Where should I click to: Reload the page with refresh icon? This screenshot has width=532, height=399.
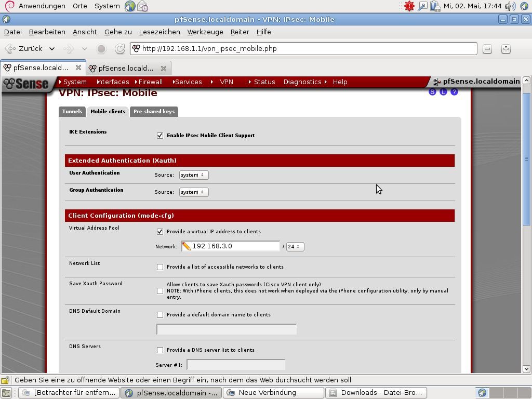[120, 49]
